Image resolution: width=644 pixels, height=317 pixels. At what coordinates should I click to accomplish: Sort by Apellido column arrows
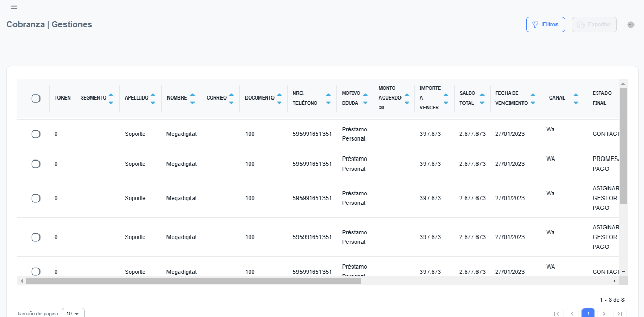(153, 98)
